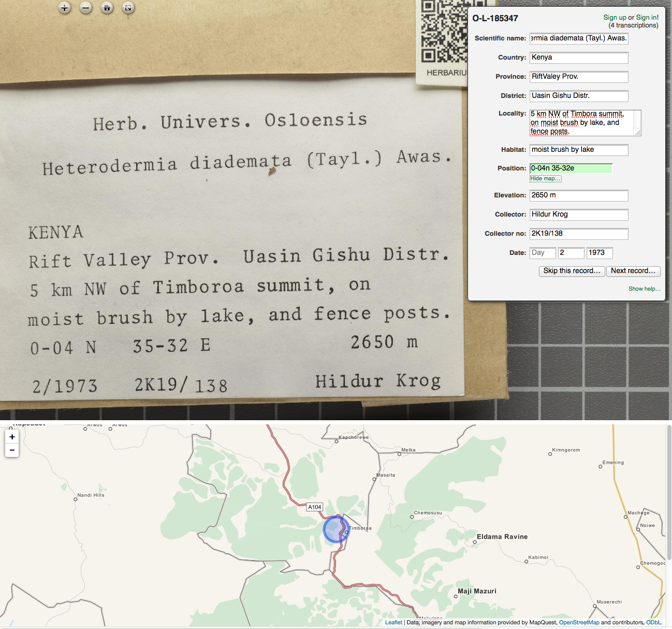Reset image viewer to home view
672x629 pixels.
tap(107, 8)
